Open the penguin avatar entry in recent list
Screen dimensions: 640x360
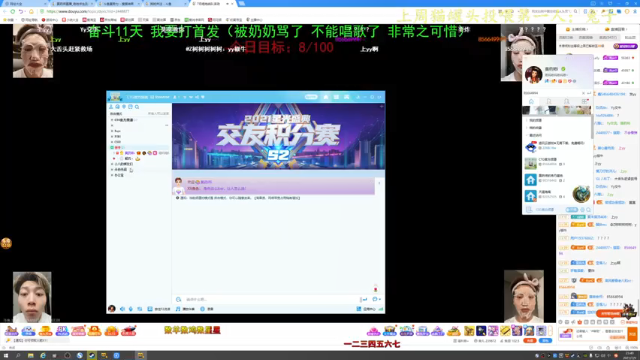tap(531, 147)
